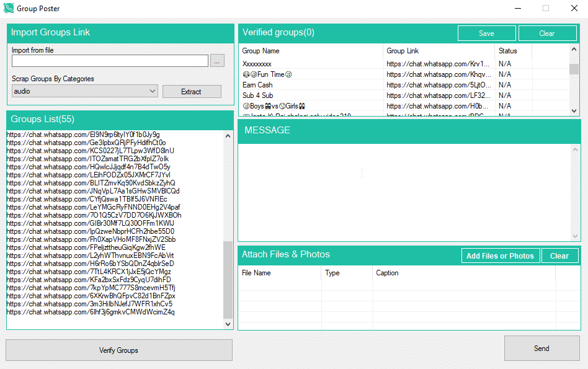Click Groups List scrollbar up arrow
588x369 pixels.
click(228, 136)
